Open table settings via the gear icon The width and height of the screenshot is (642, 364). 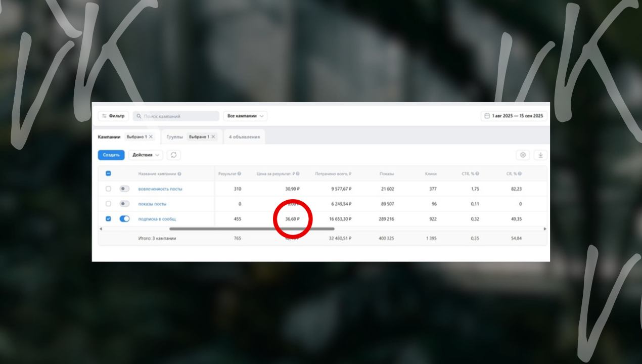[x=523, y=155]
